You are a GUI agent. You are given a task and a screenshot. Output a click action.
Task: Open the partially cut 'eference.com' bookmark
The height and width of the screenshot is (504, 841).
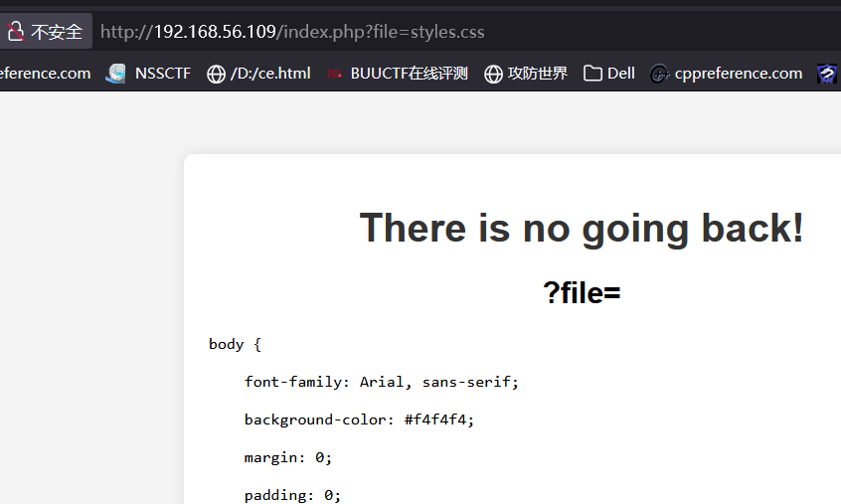(x=45, y=74)
